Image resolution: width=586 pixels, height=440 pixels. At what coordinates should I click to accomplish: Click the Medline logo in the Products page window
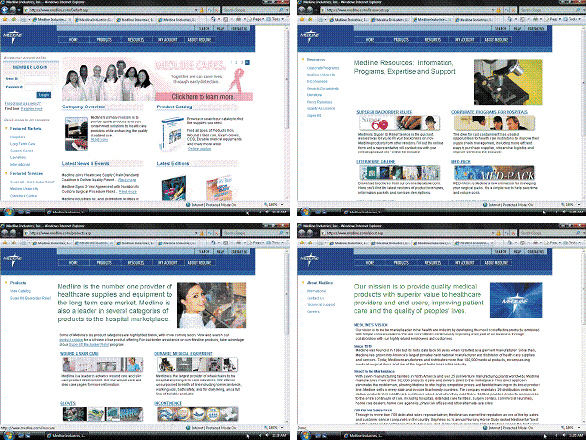(x=12, y=260)
